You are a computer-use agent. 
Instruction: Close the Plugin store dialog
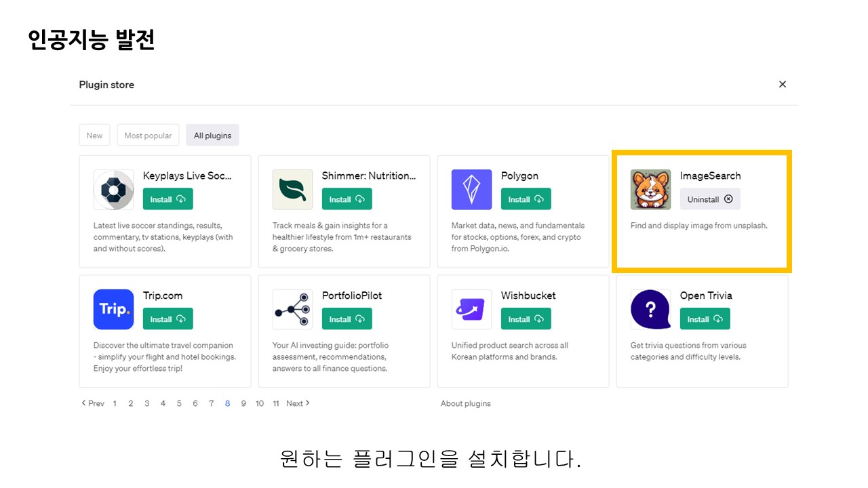point(783,84)
